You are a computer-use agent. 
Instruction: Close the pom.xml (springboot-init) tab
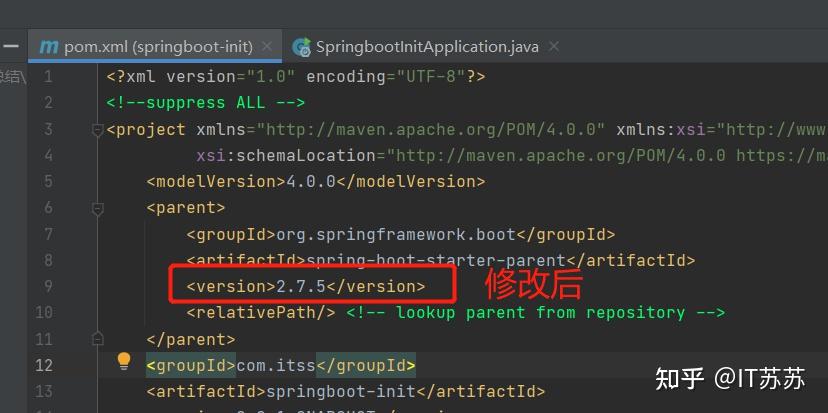(267, 47)
